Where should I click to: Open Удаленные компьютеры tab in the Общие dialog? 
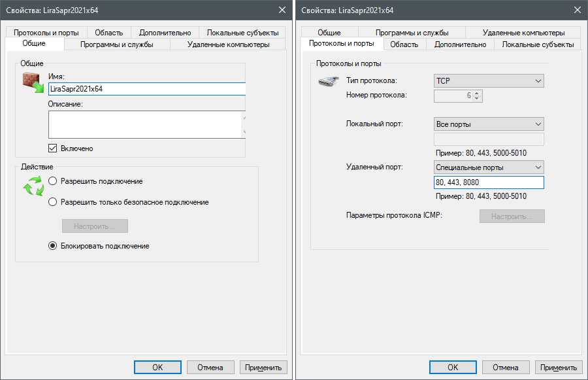pos(229,44)
